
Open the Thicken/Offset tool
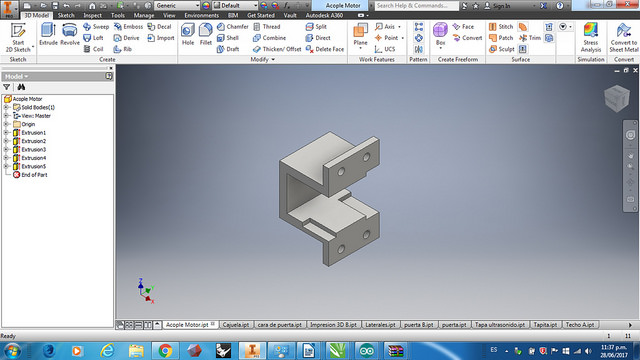(x=277, y=49)
